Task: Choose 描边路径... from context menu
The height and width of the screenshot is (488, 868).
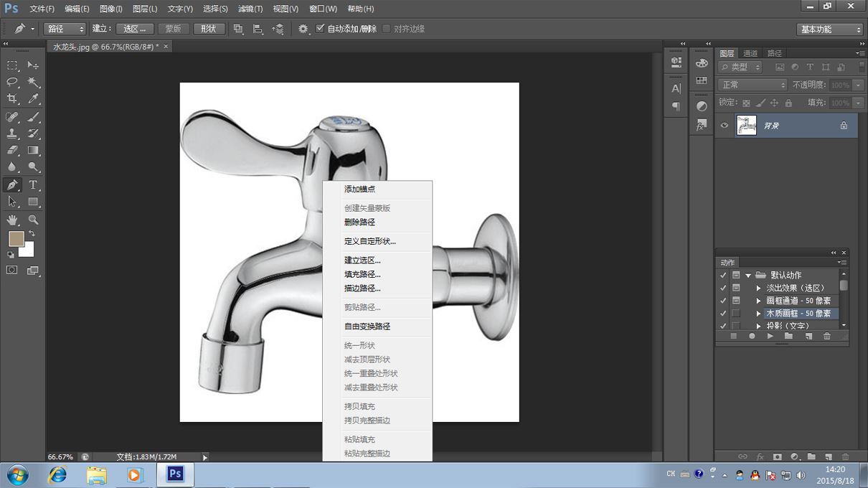Action: [x=362, y=288]
